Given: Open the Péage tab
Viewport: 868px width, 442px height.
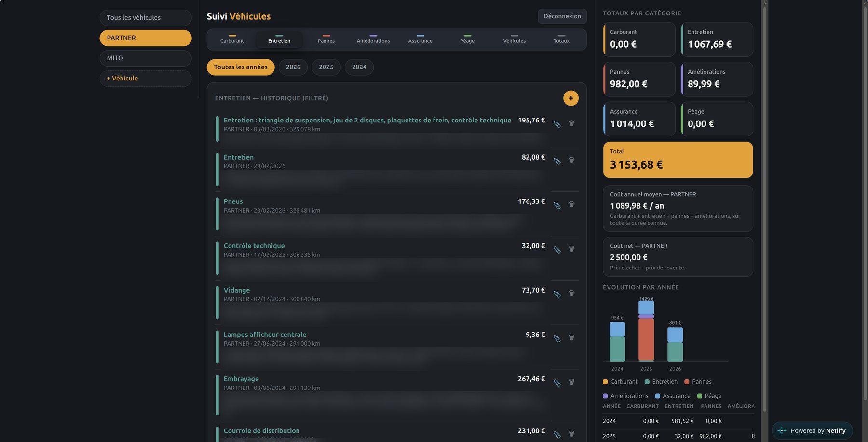Looking at the screenshot, I should coord(467,40).
